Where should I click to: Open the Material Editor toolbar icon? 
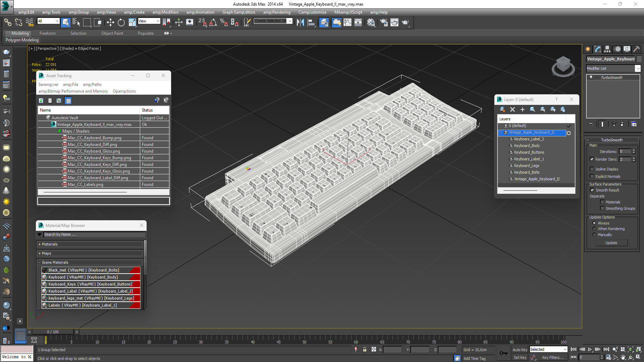371,22
